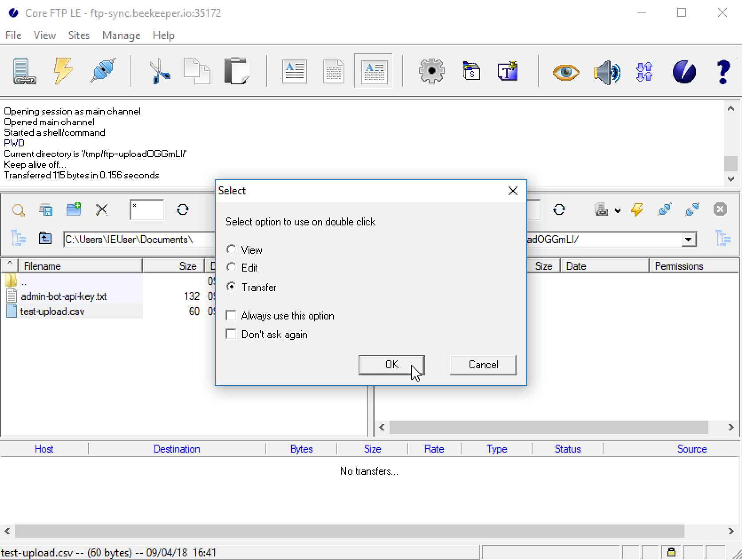Viewport: 742px width, 560px height.
Task: Open the remote path dropdown arrow
Action: pos(688,240)
